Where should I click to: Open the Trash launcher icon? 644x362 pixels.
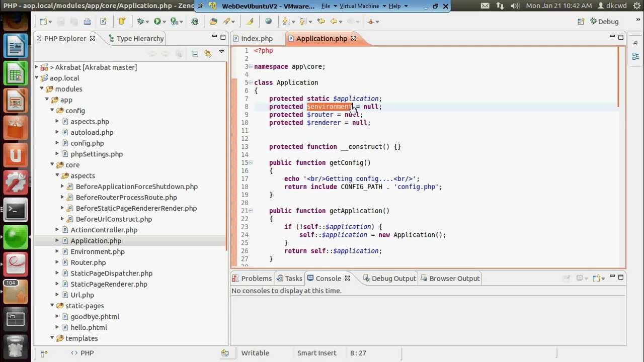pyautogui.click(x=16, y=346)
